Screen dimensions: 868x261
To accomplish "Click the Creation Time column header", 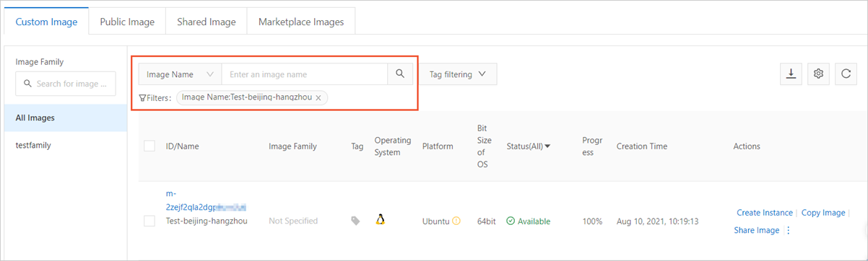I will [x=642, y=146].
